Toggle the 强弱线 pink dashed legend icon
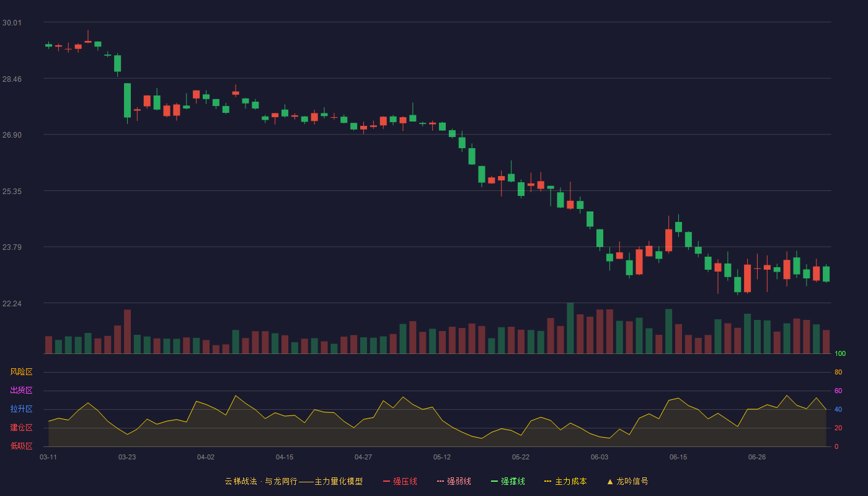 (x=441, y=481)
